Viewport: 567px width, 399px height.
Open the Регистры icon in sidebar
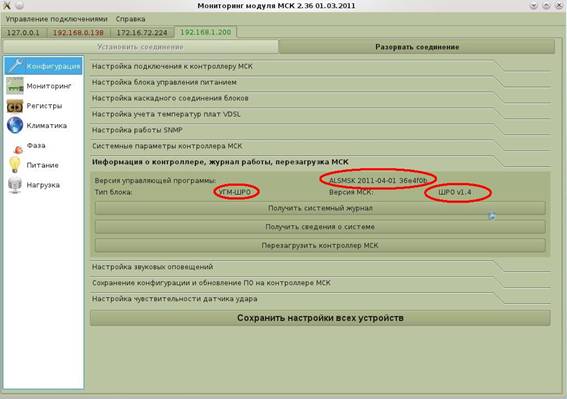point(15,106)
